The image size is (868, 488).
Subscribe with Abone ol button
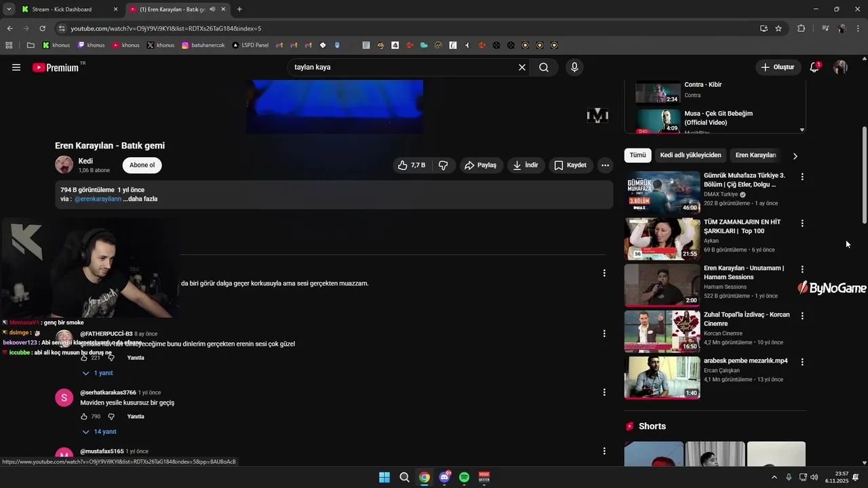[x=142, y=165]
